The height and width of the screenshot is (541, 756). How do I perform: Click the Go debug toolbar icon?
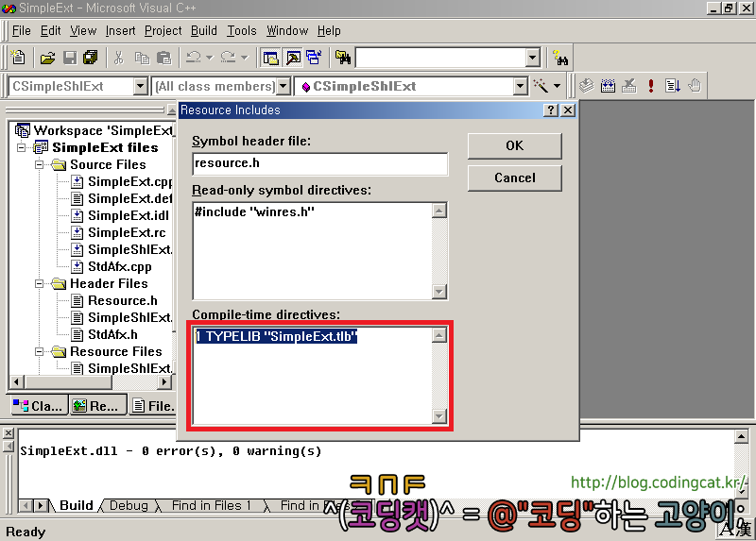673,86
